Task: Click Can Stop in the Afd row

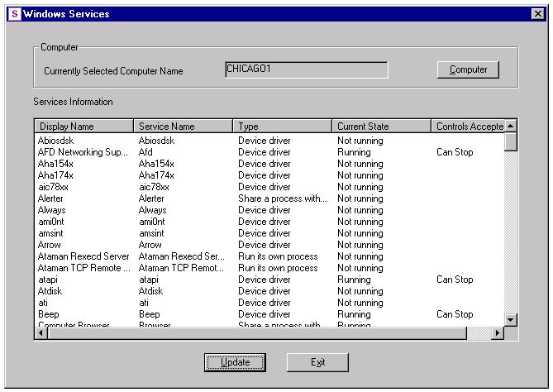Action: 455,152
